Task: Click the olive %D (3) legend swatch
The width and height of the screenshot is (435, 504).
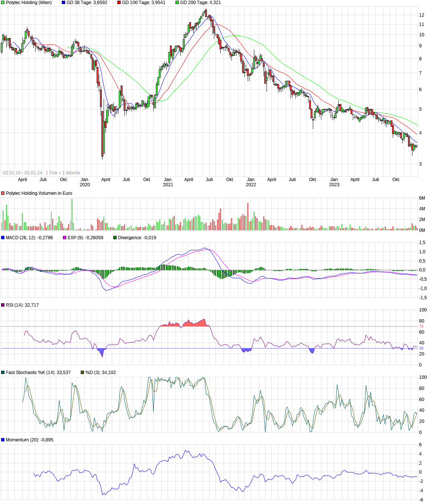Action: (83, 373)
